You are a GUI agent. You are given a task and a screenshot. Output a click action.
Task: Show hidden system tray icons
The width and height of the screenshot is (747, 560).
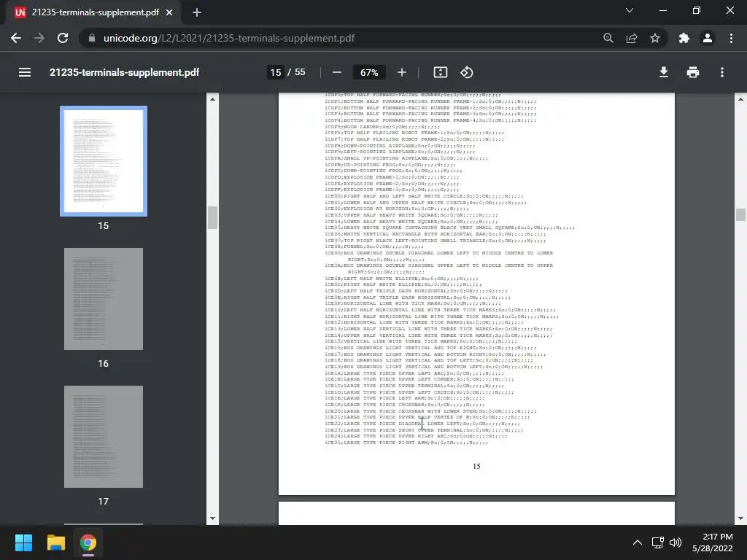click(638, 542)
